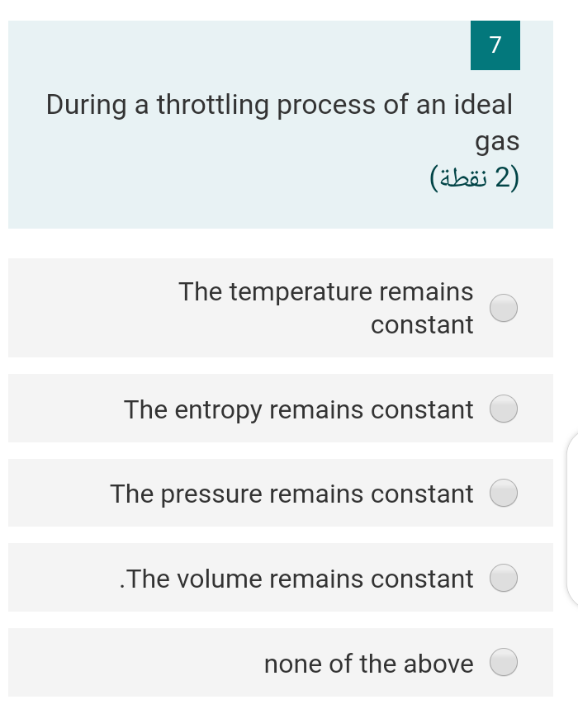Tap the 'gas' word in the question
578x728 pixels.
[x=498, y=140]
